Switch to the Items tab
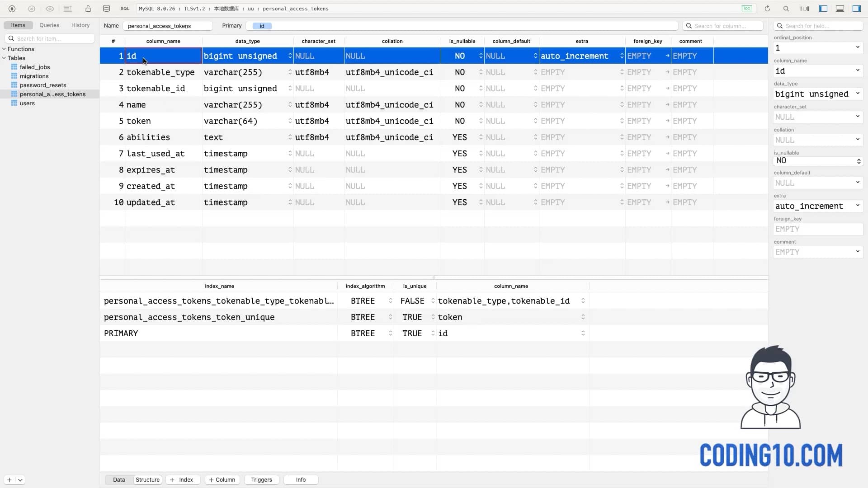The image size is (868, 488). (x=18, y=25)
